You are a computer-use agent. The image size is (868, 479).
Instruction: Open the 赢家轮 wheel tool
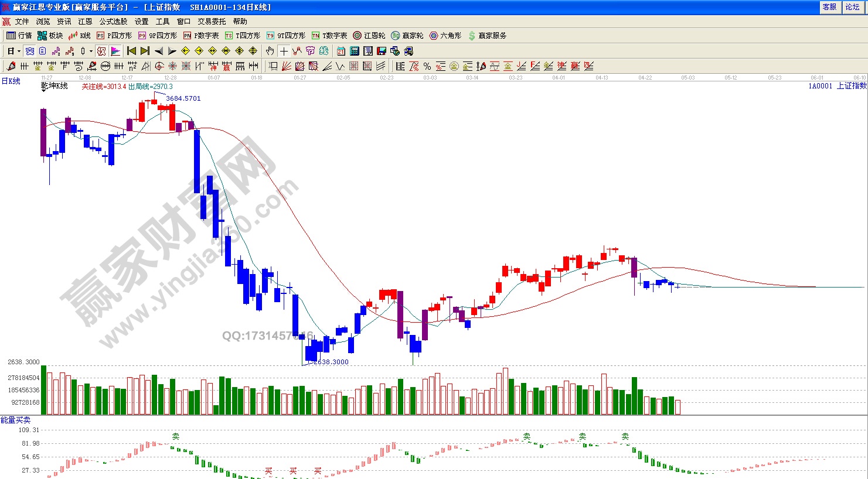click(407, 36)
